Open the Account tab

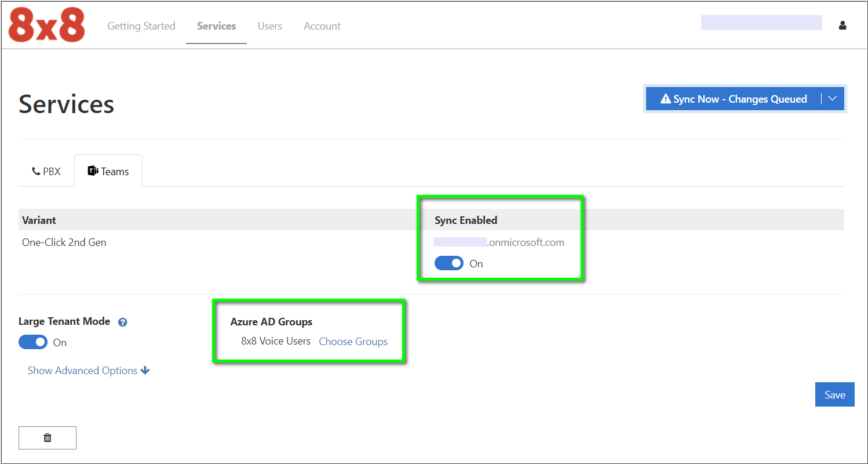coord(322,26)
